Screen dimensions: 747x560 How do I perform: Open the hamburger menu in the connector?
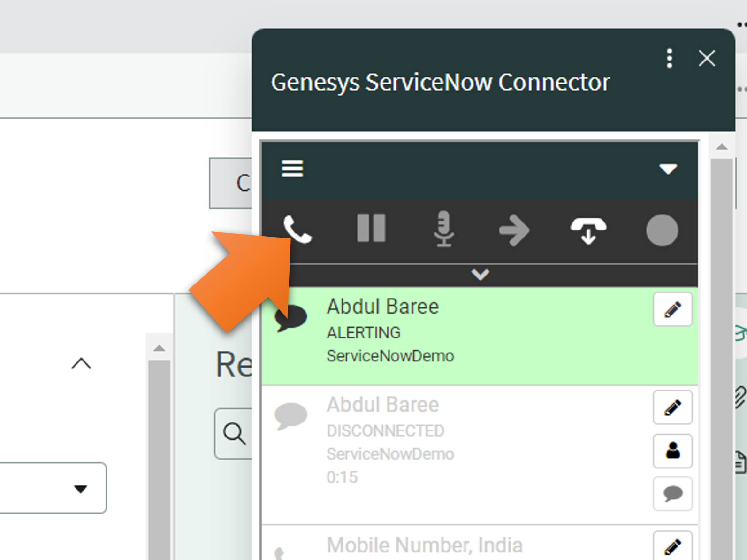[x=292, y=169]
